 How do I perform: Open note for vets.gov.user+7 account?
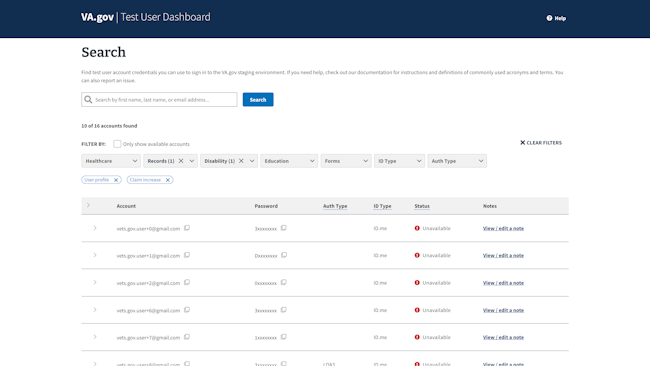point(503,337)
